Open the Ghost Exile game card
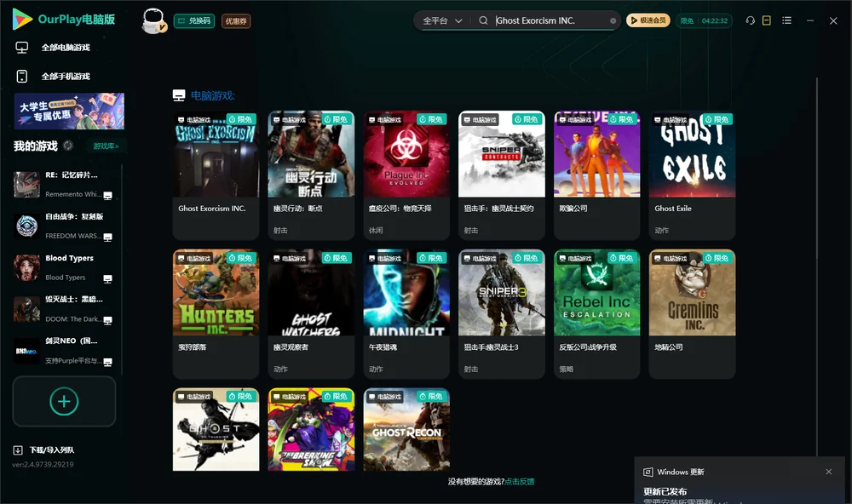This screenshot has height=504, width=852. click(692, 175)
